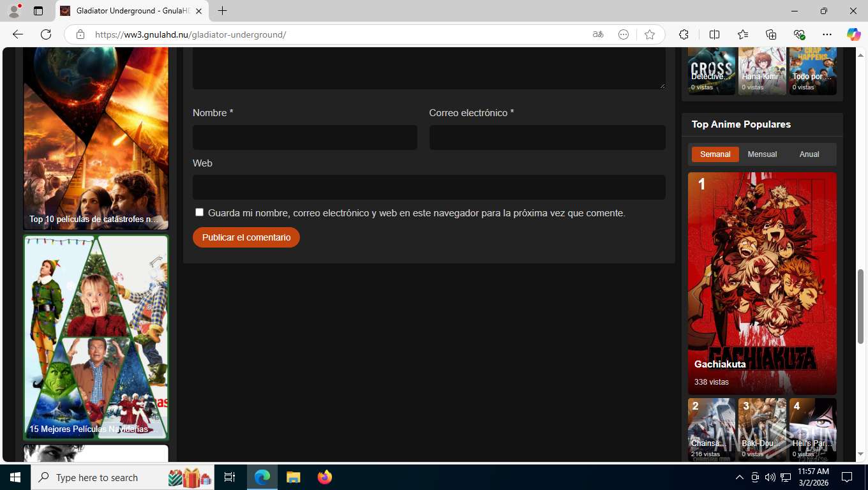868x490 pixels.
Task: Open 15 Mejores Películas Navideñas article
Action: point(96,338)
